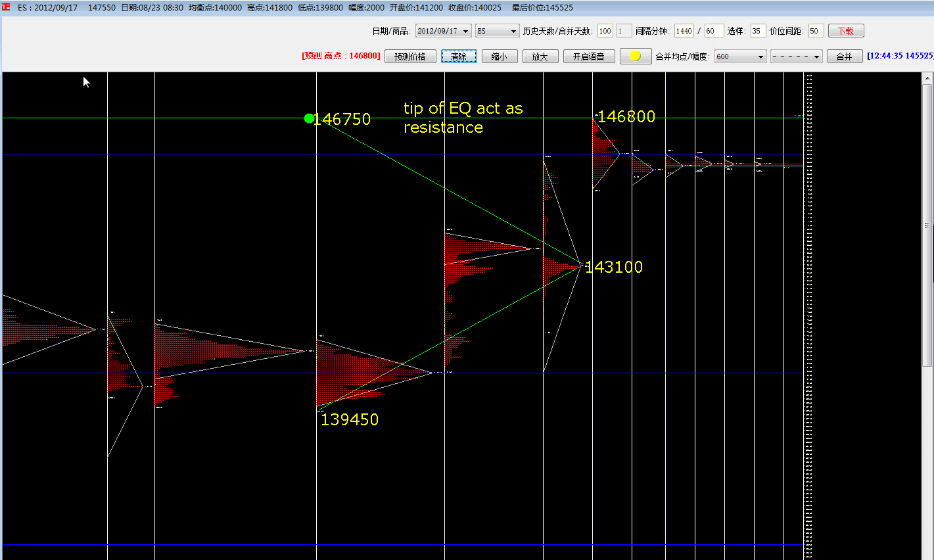The image size is (934, 560).
Task: Click the 选样 field showing 35
Action: pos(759,31)
